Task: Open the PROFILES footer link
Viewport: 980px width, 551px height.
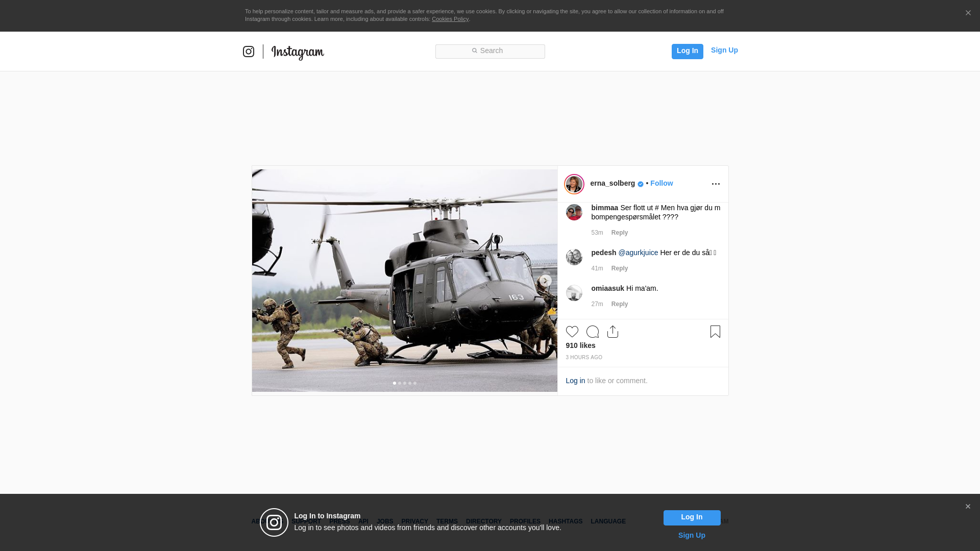Action: (525, 521)
